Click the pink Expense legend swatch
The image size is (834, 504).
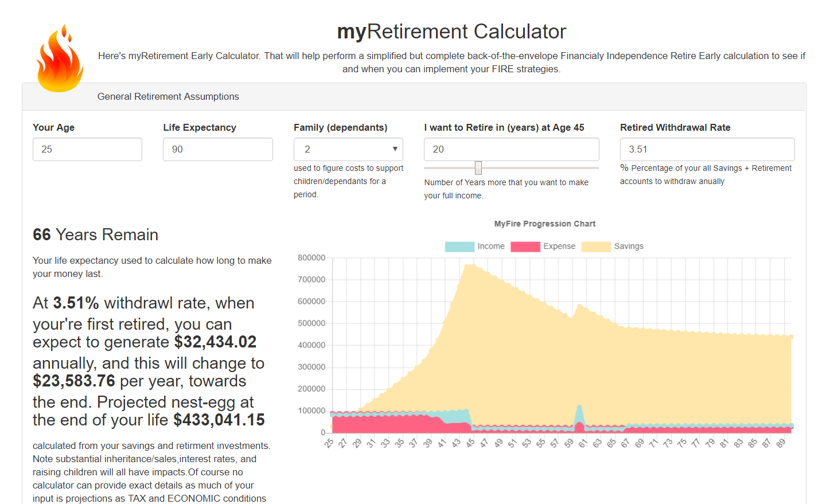[x=527, y=246]
